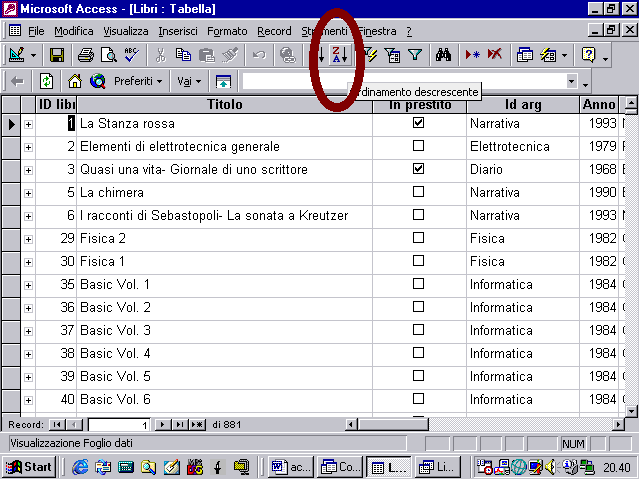The image size is (639, 479).
Task: Go to first record navigation button
Action: [57, 425]
